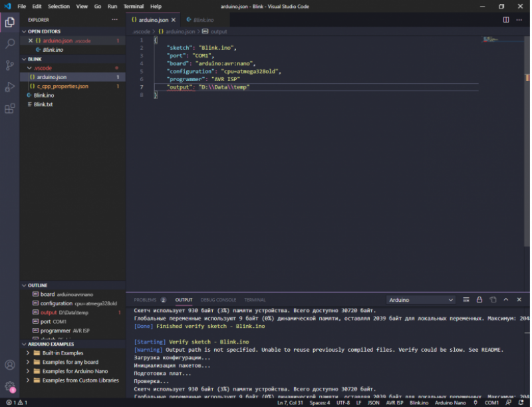Screen dimensions: 532x407
Task: Open the Run and Debug view
Action: (x=10, y=87)
